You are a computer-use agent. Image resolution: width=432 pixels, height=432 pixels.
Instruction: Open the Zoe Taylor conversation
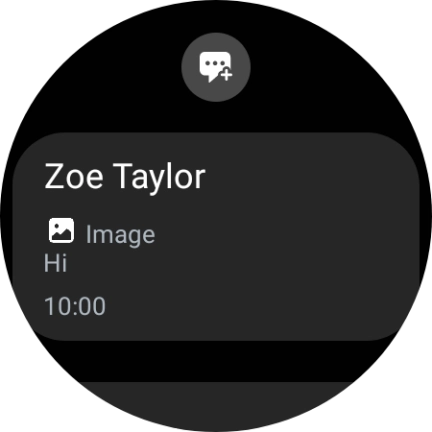point(216,236)
